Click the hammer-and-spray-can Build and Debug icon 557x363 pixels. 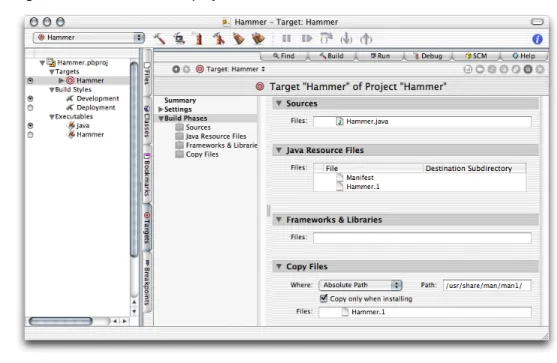click(x=218, y=38)
